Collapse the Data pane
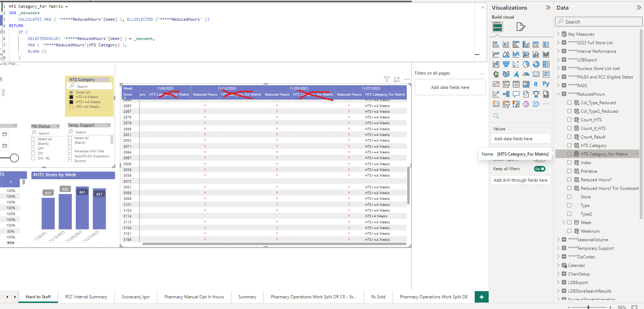 click(x=639, y=7)
